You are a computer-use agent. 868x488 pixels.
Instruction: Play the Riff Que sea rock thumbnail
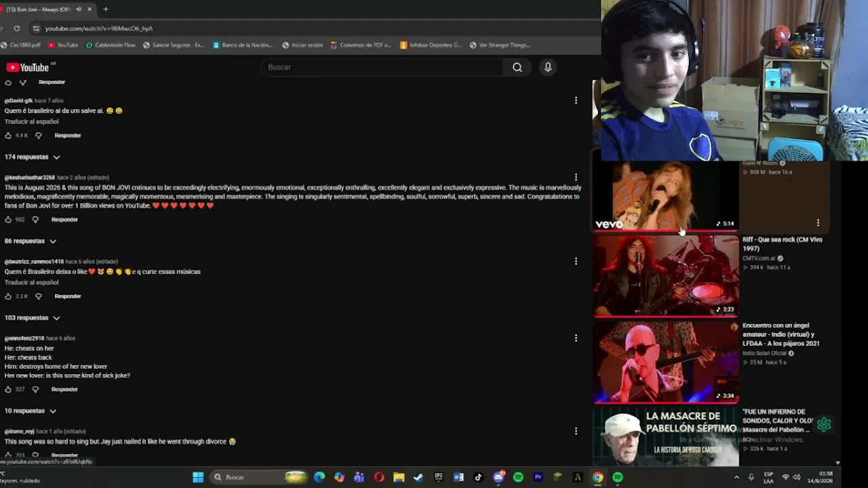(x=666, y=275)
